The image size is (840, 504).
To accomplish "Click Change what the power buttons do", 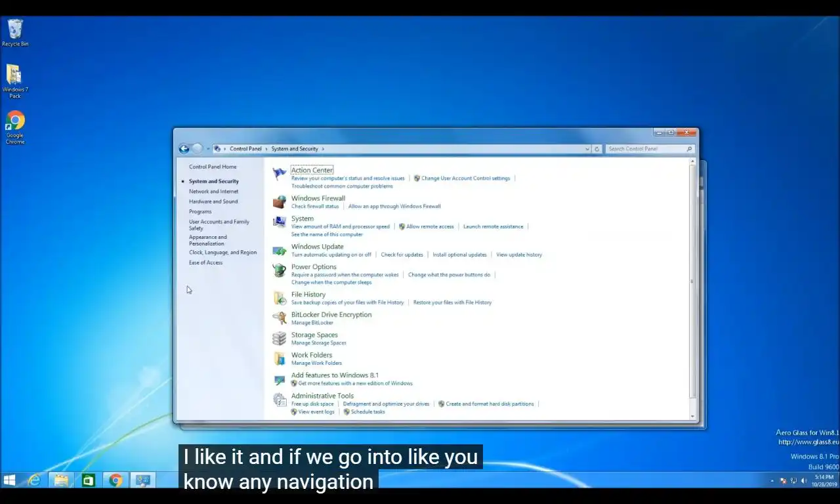I will click(449, 275).
